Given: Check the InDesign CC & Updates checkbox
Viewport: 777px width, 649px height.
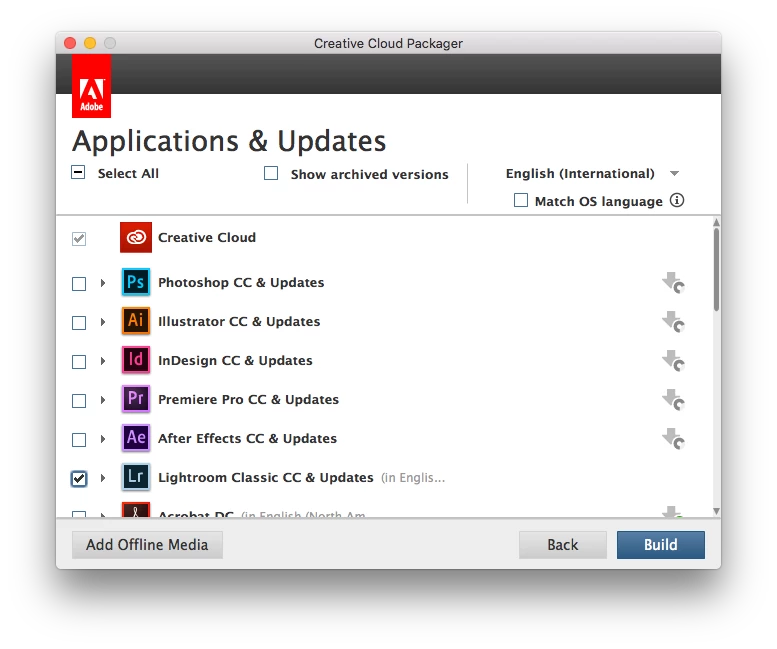Looking at the screenshot, I should (x=79, y=362).
